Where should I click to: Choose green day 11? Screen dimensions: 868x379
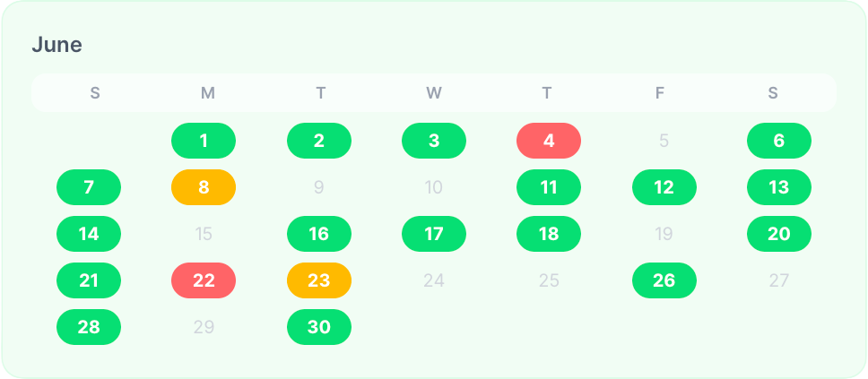[x=549, y=187]
